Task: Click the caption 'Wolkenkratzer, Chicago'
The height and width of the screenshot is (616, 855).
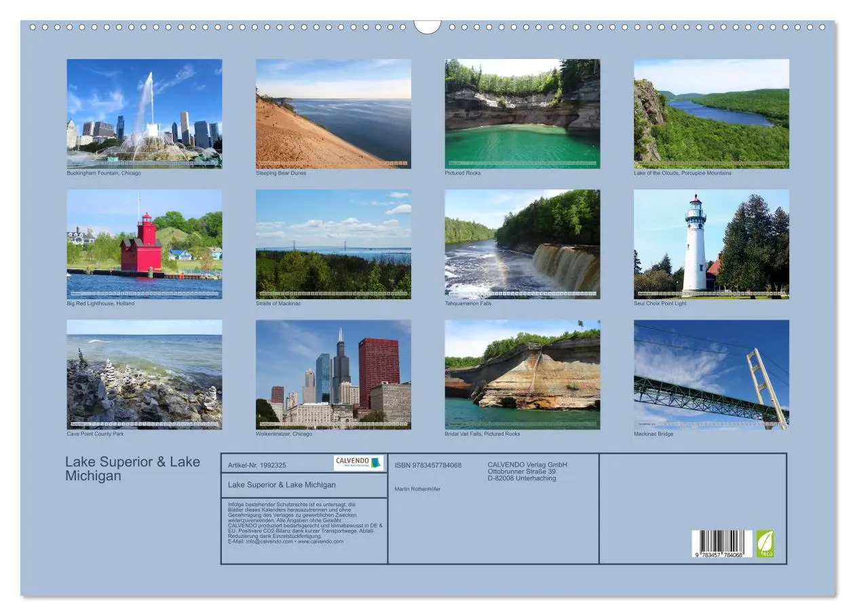Action: (284, 434)
